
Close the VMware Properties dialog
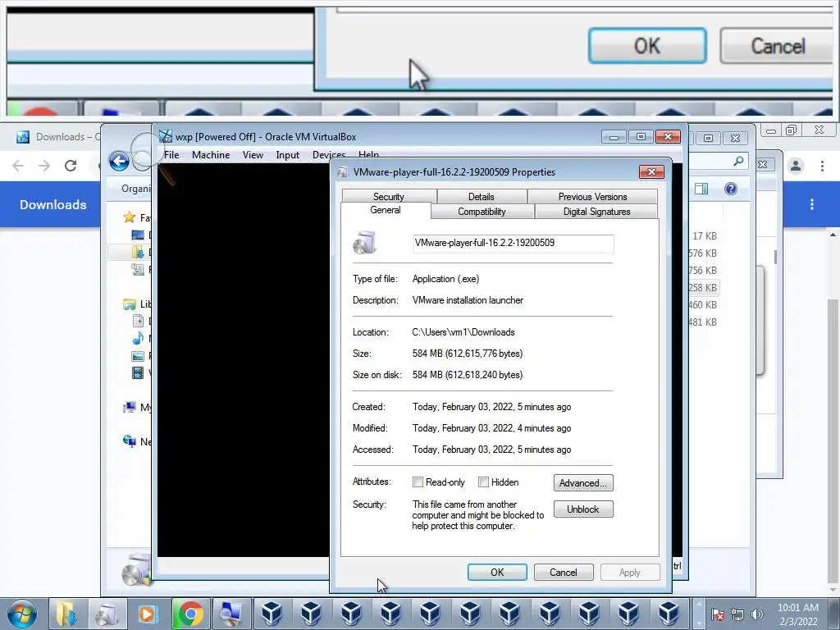[x=651, y=171]
